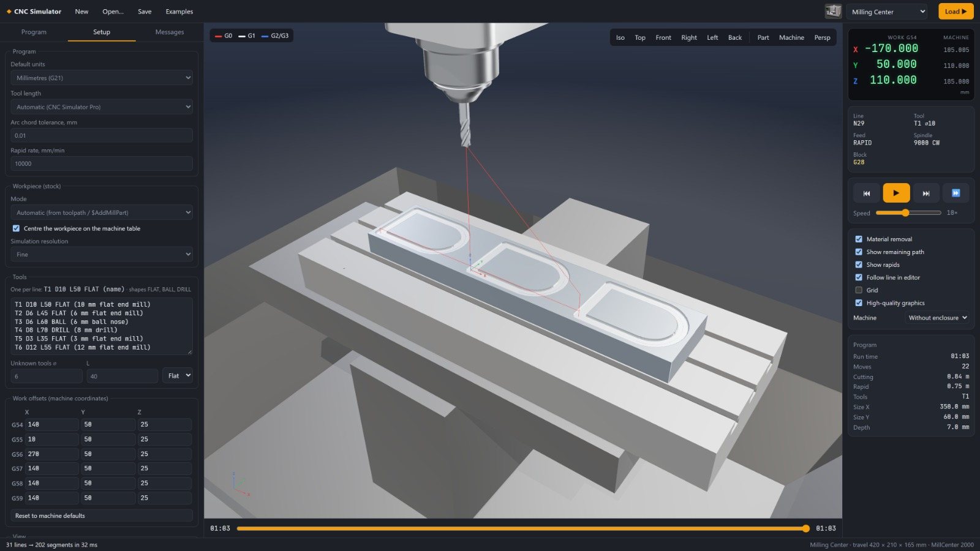Switch to Top view
This screenshot has height=551, width=980.
[640, 37]
